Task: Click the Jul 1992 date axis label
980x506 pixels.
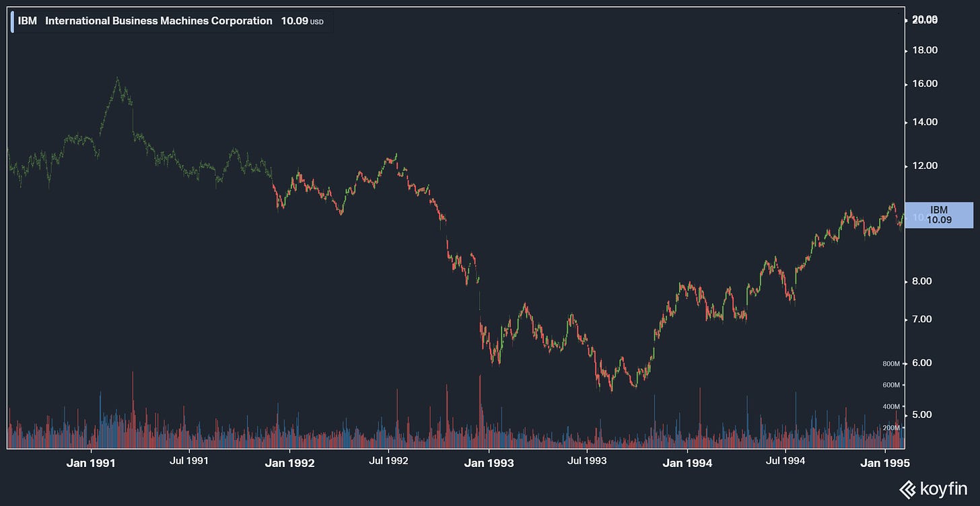Action: click(388, 461)
